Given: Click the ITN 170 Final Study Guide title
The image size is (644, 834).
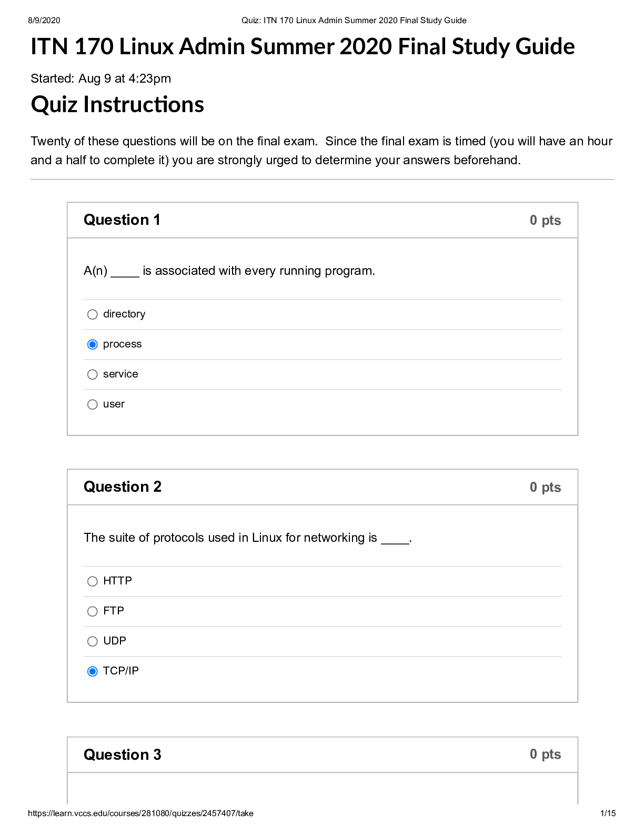Looking at the screenshot, I should point(303,46).
